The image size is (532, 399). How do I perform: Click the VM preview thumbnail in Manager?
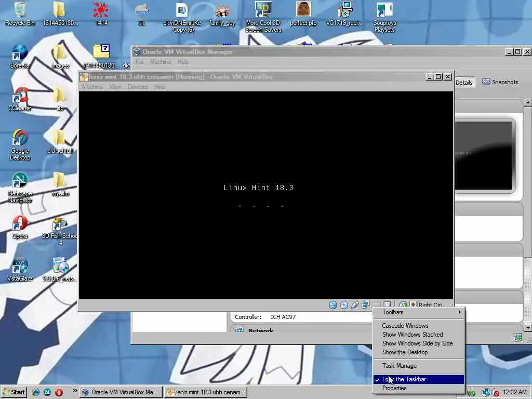click(484, 156)
